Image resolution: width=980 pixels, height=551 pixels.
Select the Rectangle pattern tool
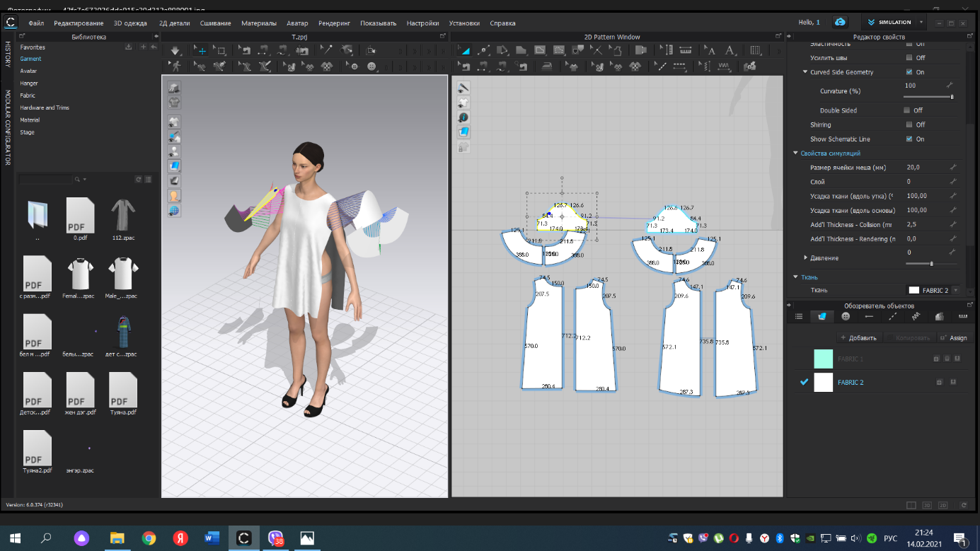(521, 51)
